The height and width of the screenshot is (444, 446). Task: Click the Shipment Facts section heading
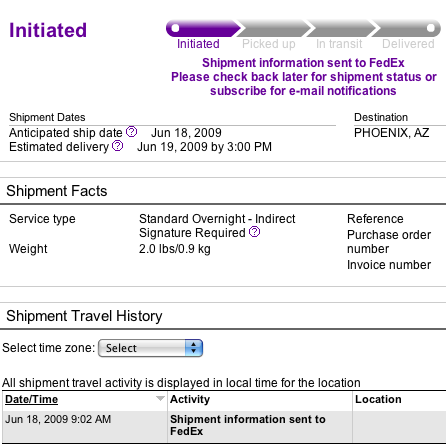57,191
